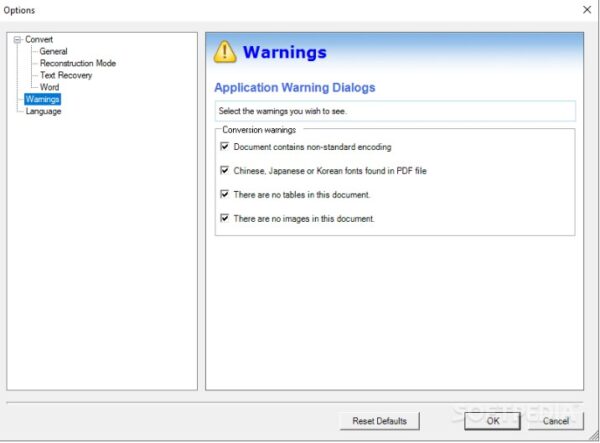Close the Options window
600x443 pixels.
click(x=587, y=10)
